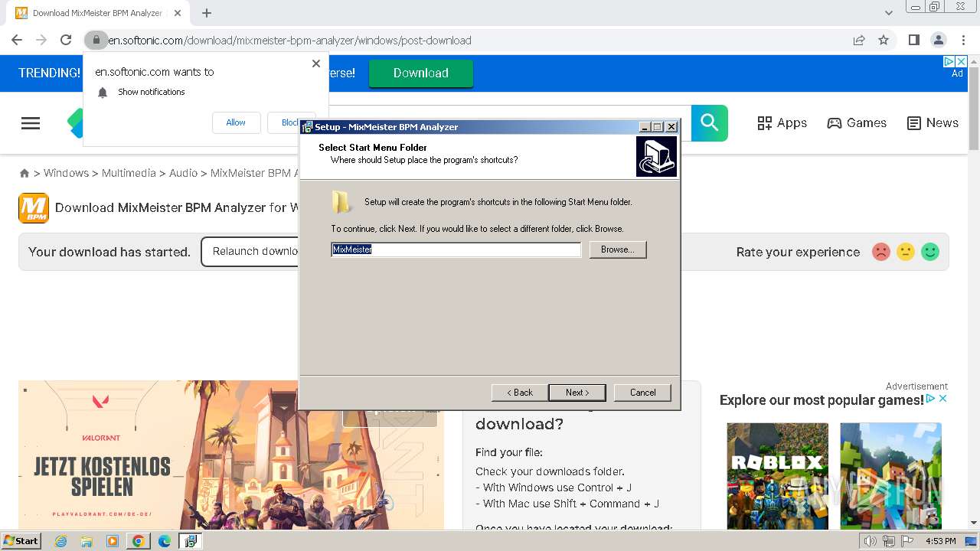The width and height of the screenshot is (980, 551).
Task: Open Softonic hamburger menu
Action: 31,123
